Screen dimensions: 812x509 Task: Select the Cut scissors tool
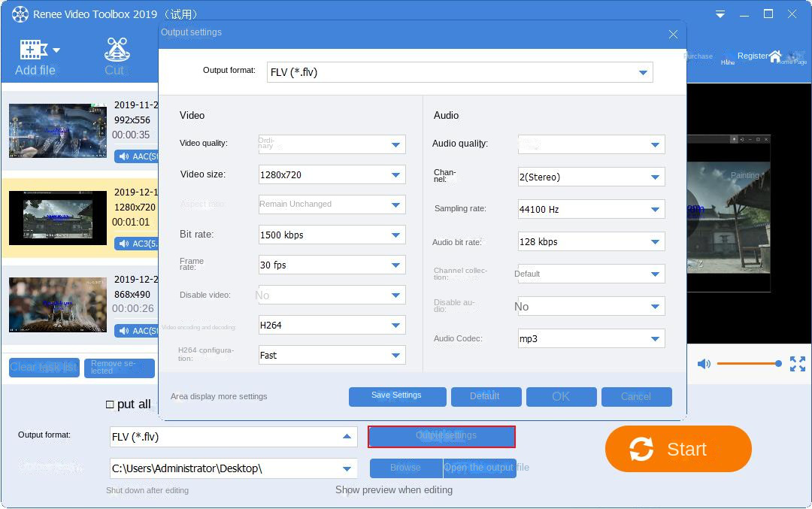pos(115,50)
